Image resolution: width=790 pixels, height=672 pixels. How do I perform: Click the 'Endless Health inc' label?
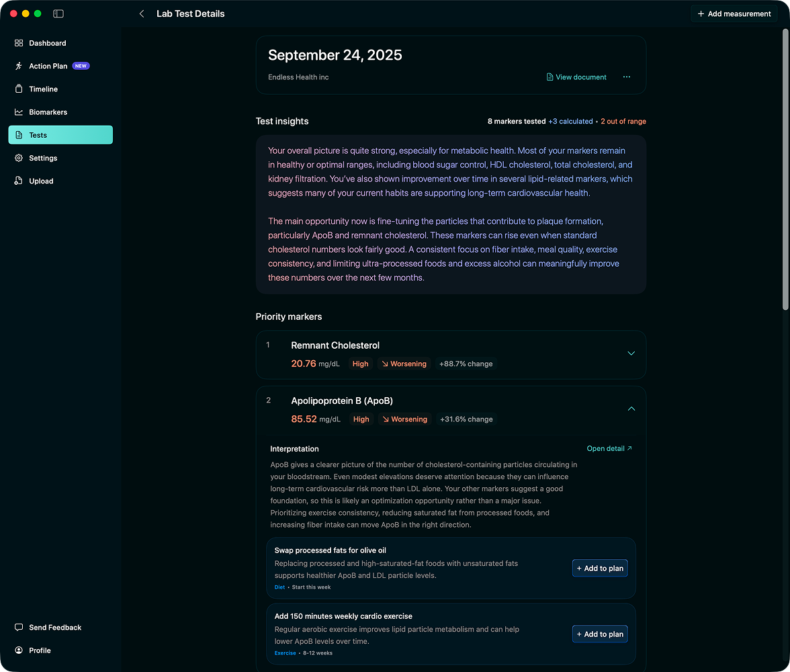pyautogui.click(x=298, y=77)
